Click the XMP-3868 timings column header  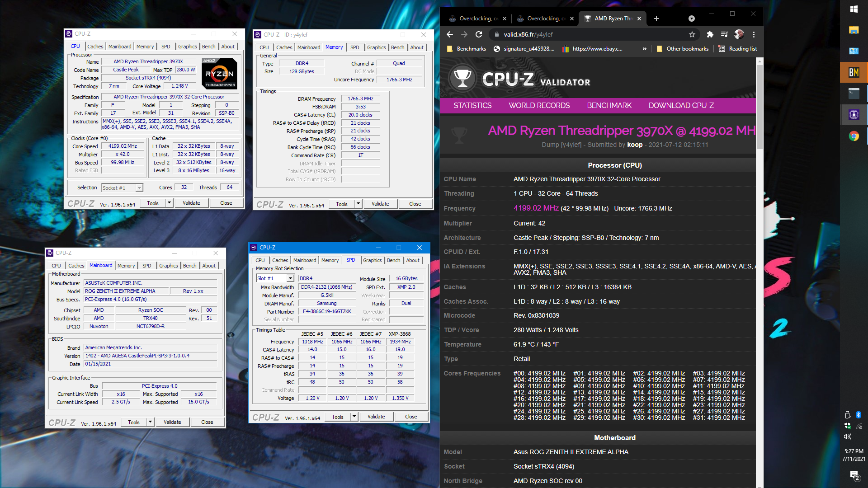click(400, 334)
